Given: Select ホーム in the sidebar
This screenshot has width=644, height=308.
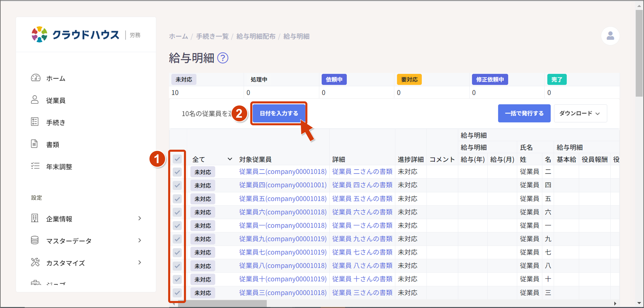Looking at the screenshot, I should (x=36, y=78).
